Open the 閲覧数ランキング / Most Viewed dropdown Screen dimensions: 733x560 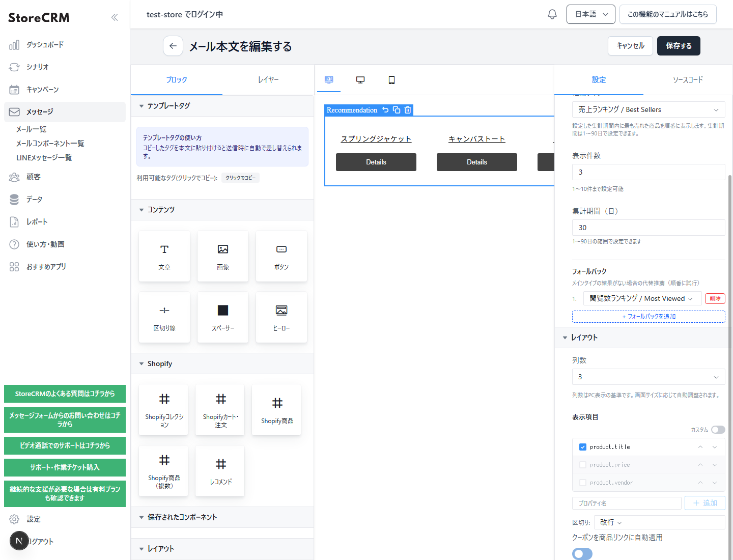(642, 298)
